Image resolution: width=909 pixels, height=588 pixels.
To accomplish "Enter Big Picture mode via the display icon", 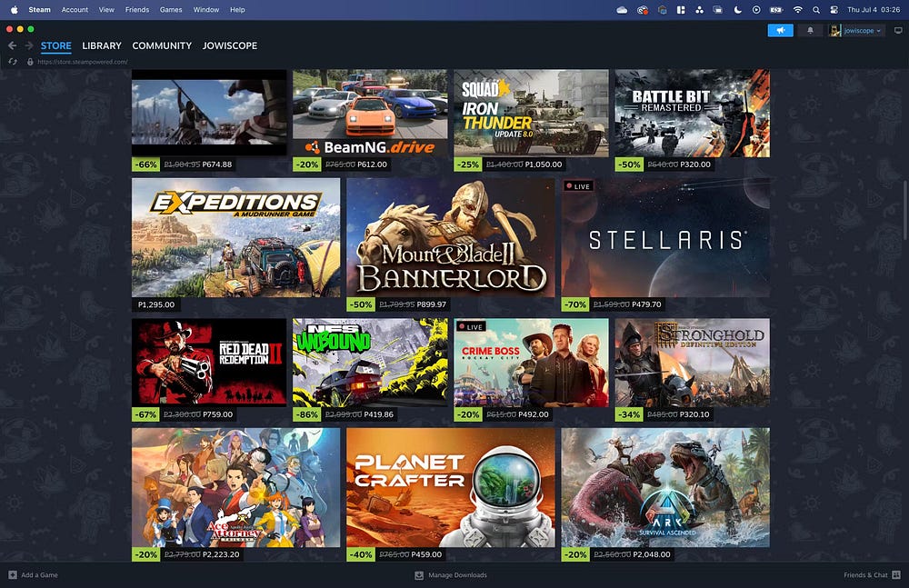I will (898, 30).
